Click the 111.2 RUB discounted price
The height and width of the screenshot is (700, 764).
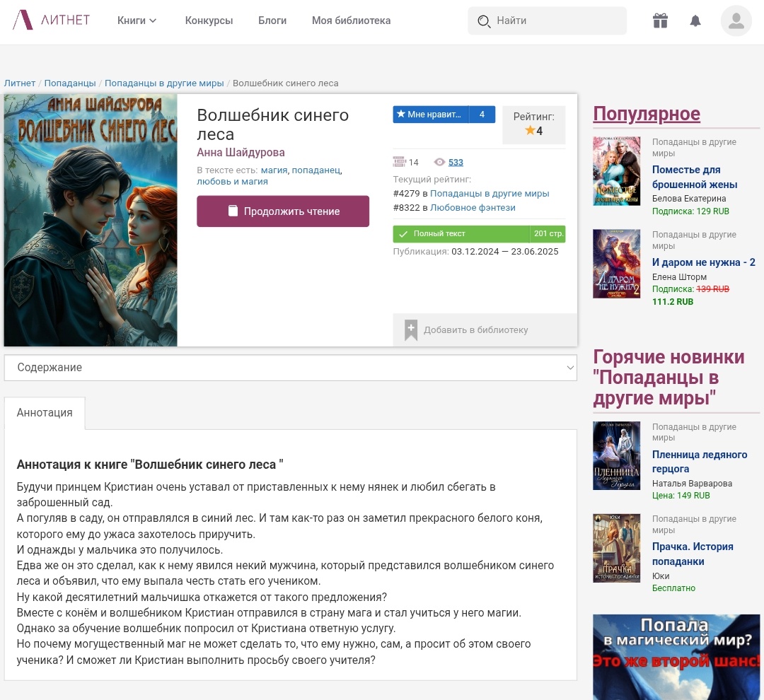tap(673, 301)
